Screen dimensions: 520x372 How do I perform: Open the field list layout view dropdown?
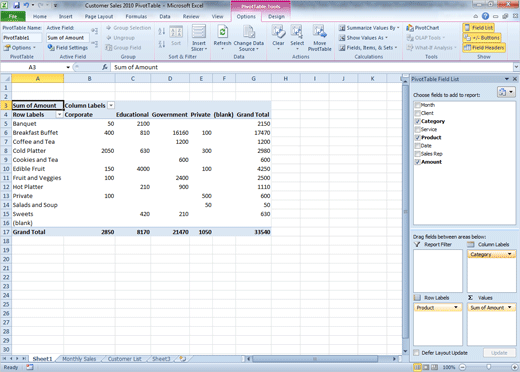click(x=506, y=92)
